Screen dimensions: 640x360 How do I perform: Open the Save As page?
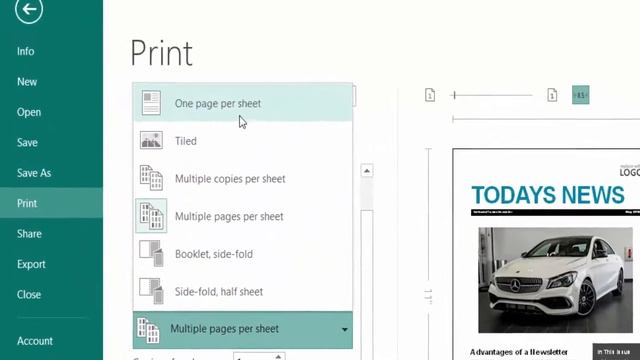coord(34,173)
